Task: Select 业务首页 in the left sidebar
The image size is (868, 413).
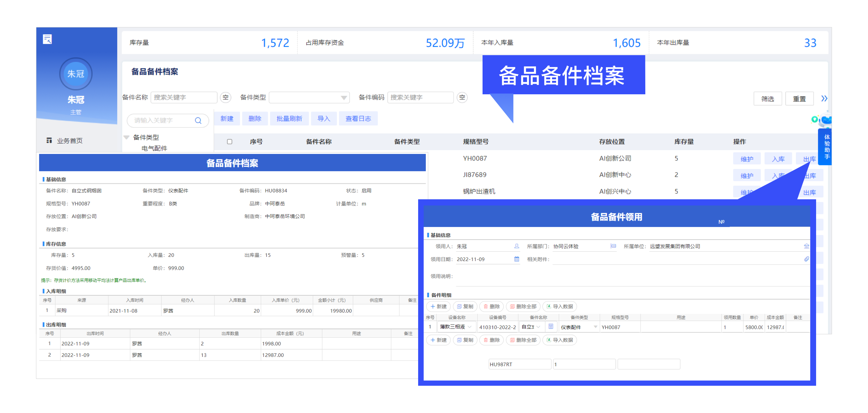Action: pyautogui.click(x=70, y=140)
